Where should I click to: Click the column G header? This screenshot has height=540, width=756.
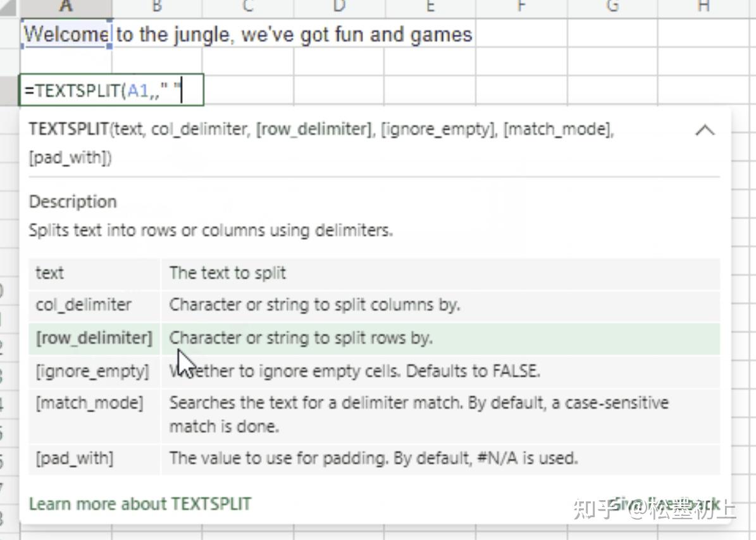pos(612,6)
